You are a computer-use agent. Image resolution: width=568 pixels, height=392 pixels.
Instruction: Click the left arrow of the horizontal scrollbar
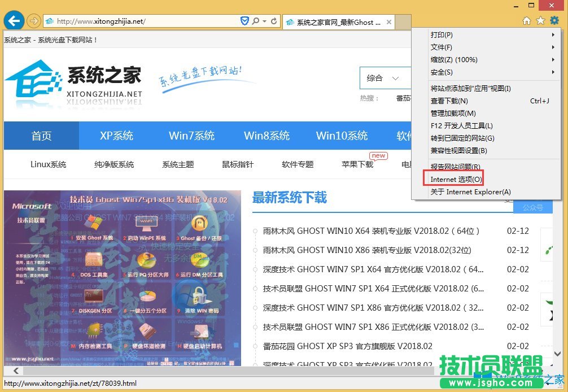[x=15, y=371]
